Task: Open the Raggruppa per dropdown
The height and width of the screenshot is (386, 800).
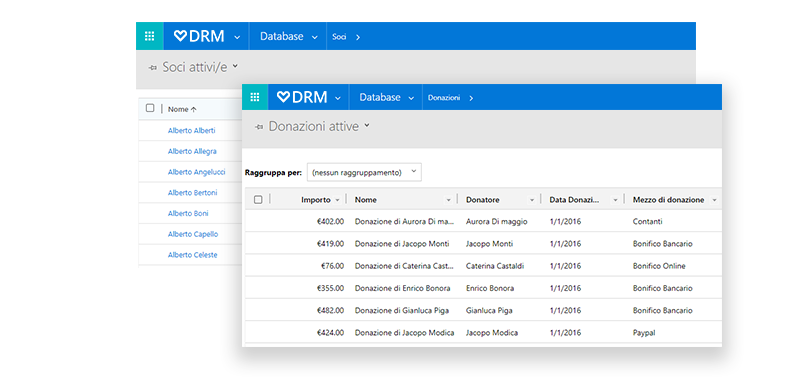Action: [x=364, y=172]
